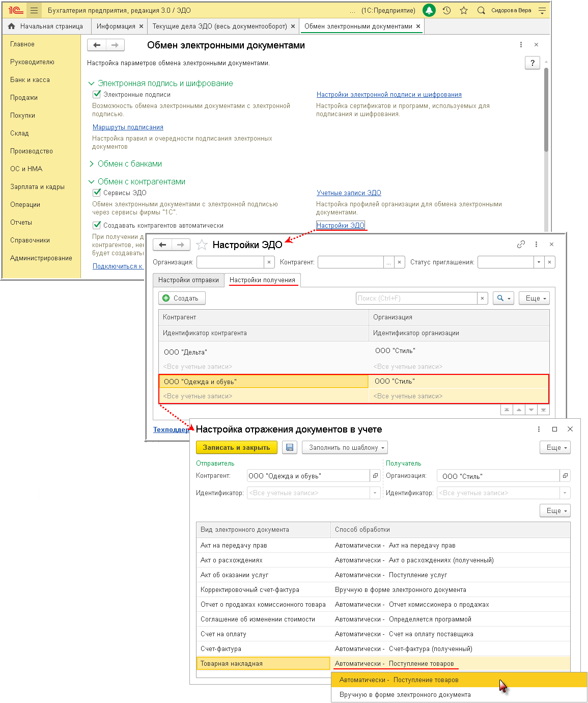The width and height of the screenshot is (588, 703).
Task: Switch to Настройки отправки tab
Action: [x=188, y=280]
